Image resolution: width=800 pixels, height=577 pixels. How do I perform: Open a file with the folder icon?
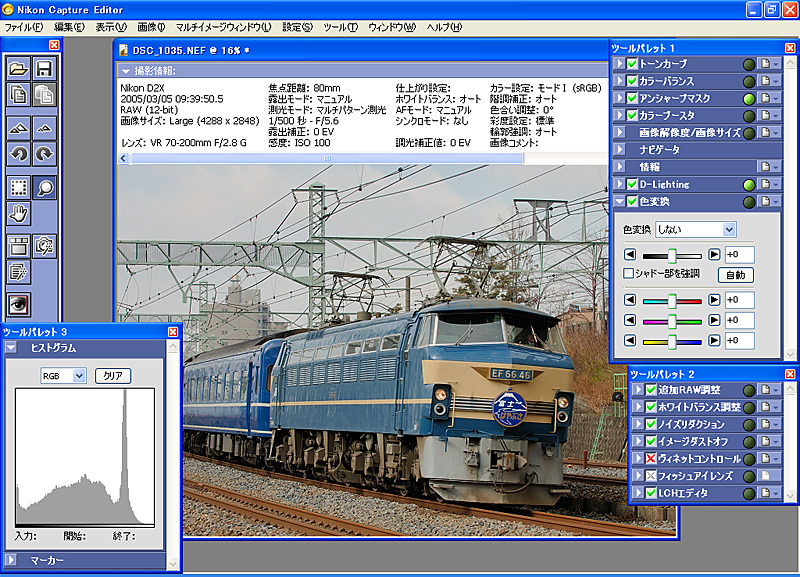[x=19, y=69]
